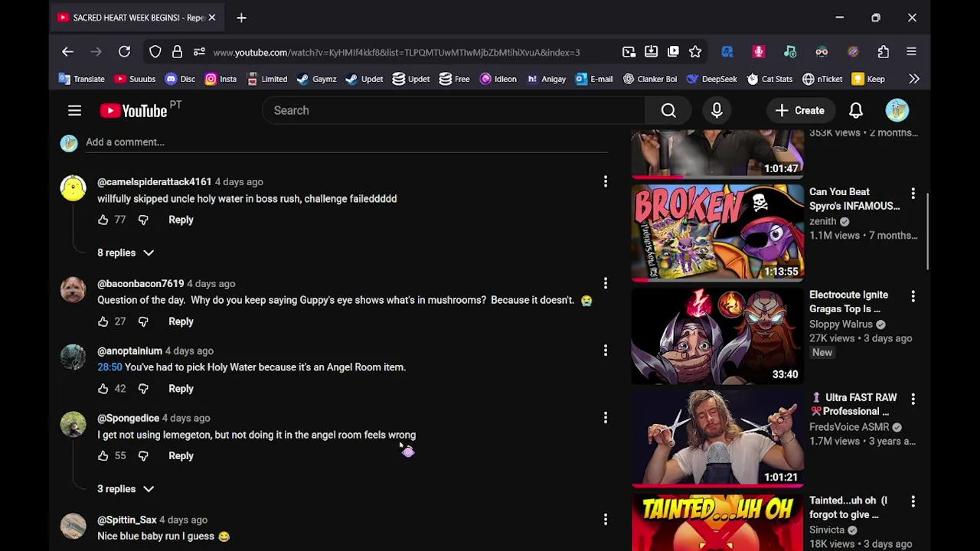
Task: Open the YouTube guide hamburger menu
Action: [x=74, y=111]
